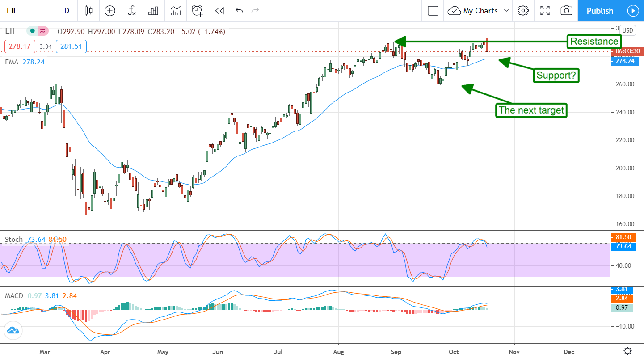Image resolution: width=644 pixels, height=358 pixels.
Task: Click the 281.51 buy price button
Action: pos(71,46)
